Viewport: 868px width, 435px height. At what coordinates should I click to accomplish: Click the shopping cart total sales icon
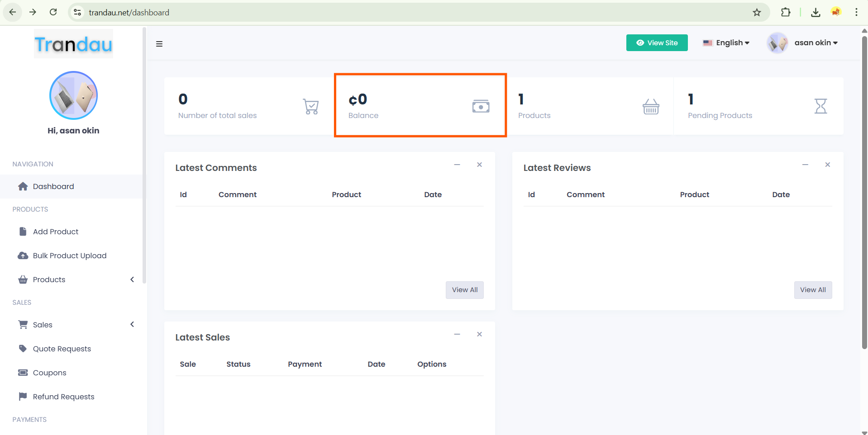311,107
